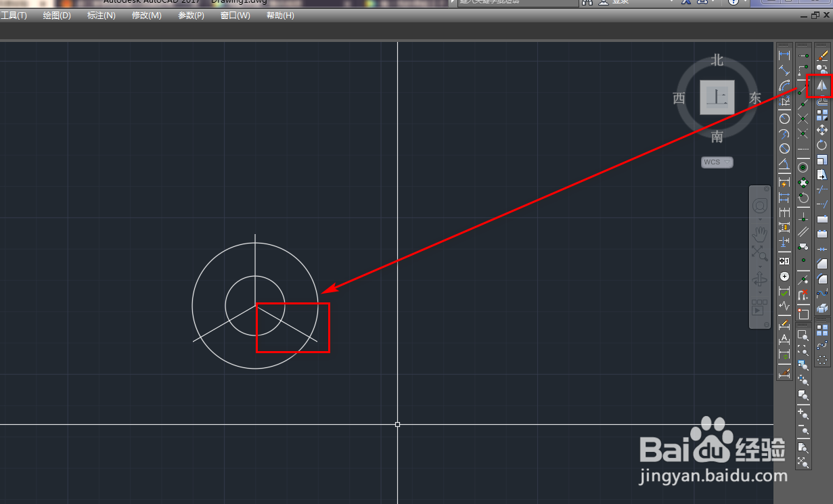Select the Copy objects tool
Image resolution: width=833 pixels, height=504 pixels.
click(x=822, y=68)
